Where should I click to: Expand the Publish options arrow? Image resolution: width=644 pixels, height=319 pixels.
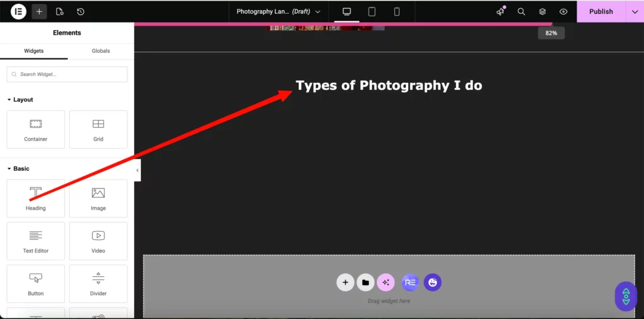635,11
